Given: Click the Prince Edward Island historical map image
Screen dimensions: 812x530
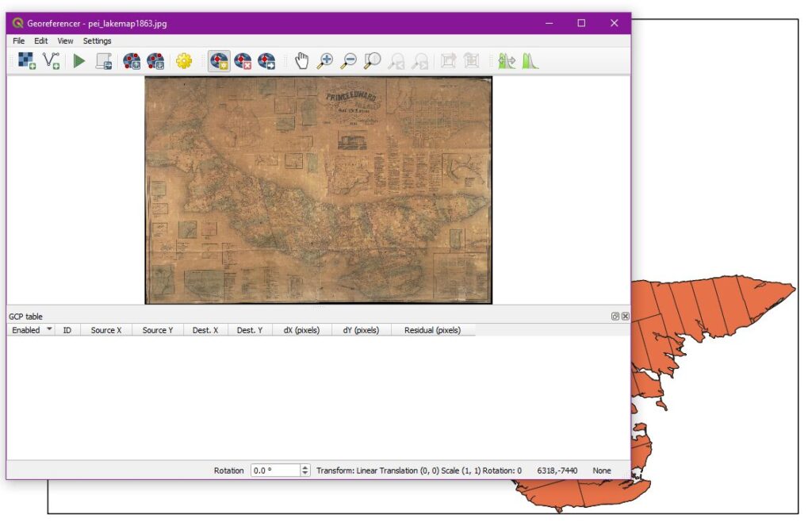Looking at the screenshot, I should pos(319,190).
